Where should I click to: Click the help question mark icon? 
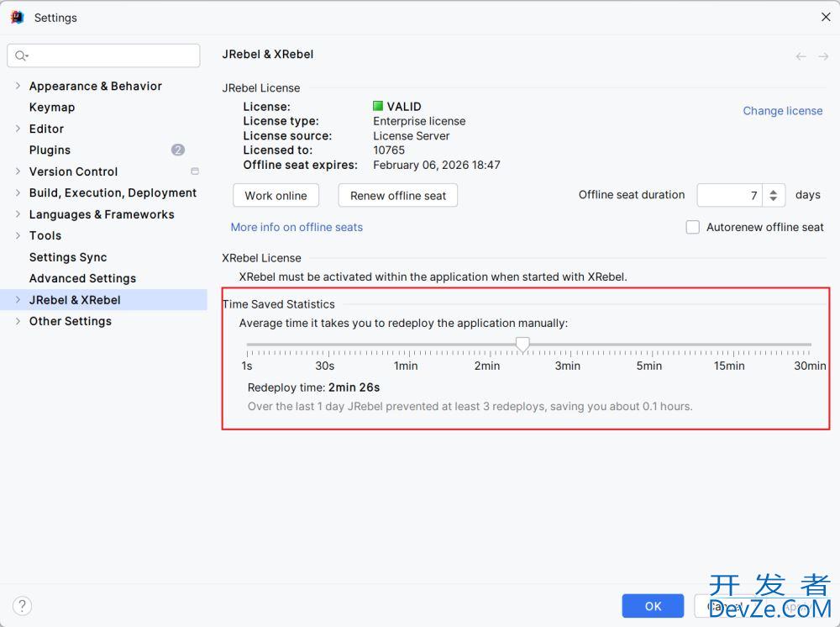[22, 606]
